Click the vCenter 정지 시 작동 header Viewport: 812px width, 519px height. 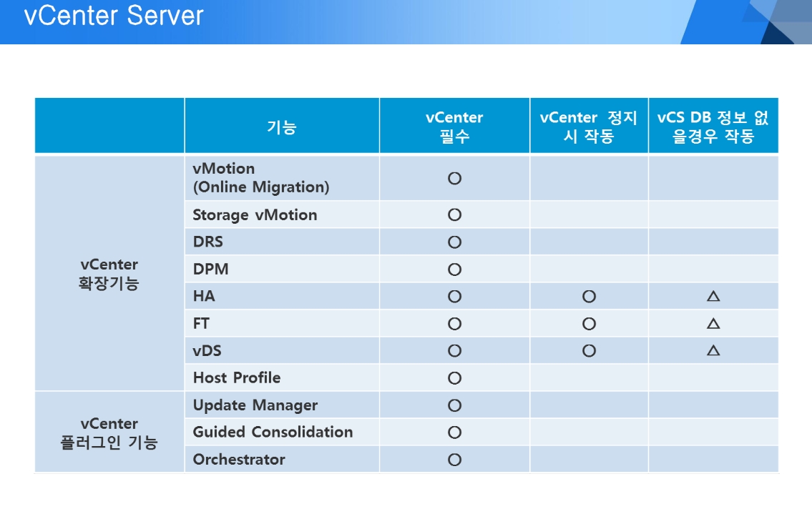(589, 126)
